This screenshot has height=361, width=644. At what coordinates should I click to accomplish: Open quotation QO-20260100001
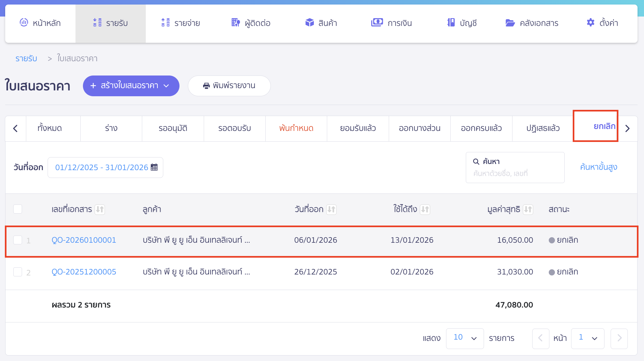pyautogui.click(x=84, y=240)
